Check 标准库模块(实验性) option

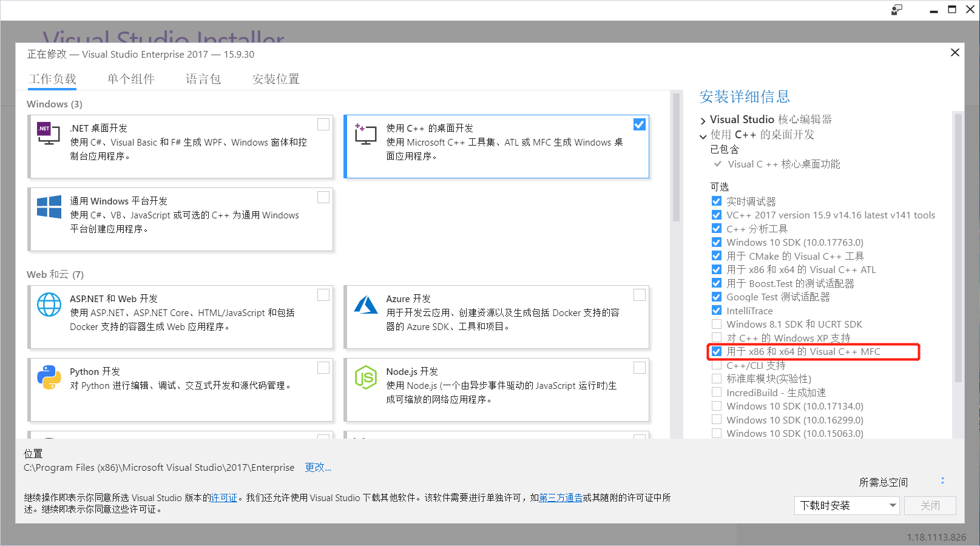pos(717,379)
